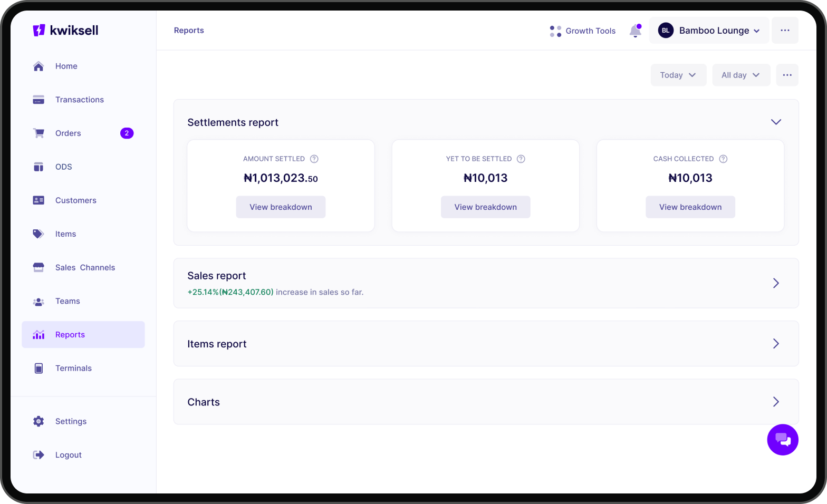View breakdown for Amount Settled
Viewport: 827px width, 504px height.
(281, 207)
